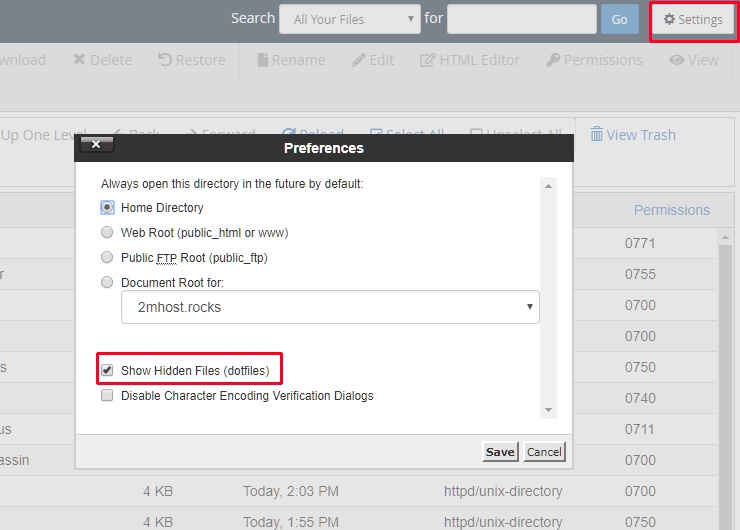Viewport: 740px width, 530px height.
Task: Save the Preferences dialog
Action: [500, 452]
